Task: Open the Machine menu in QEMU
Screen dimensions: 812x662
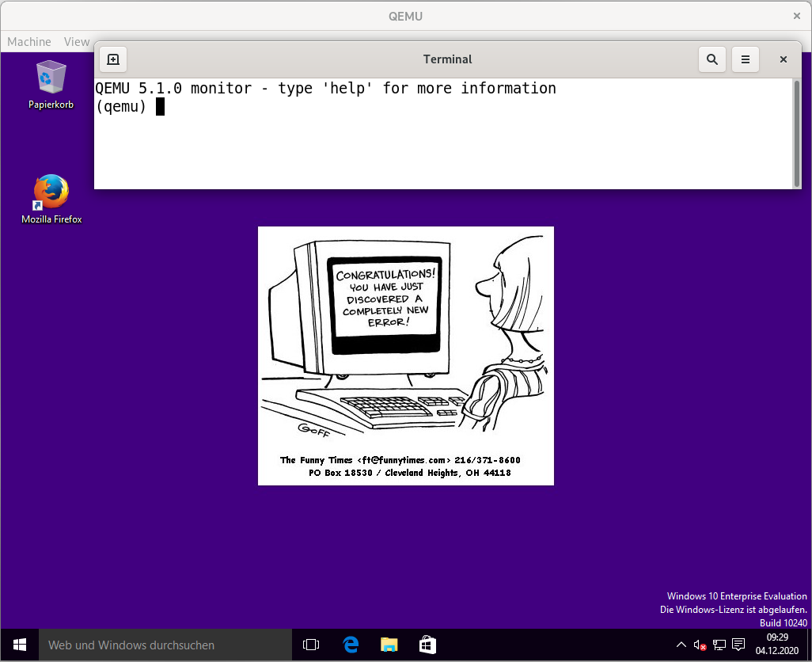Action: tap(29, 41)
